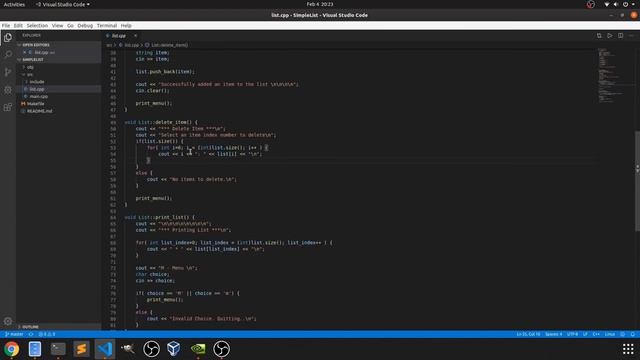Click the Activities button
Viewport: 640px width, 360px height.
point(14,4)
